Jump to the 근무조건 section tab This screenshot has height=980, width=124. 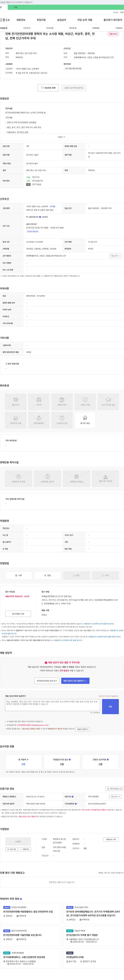point(27,28)
